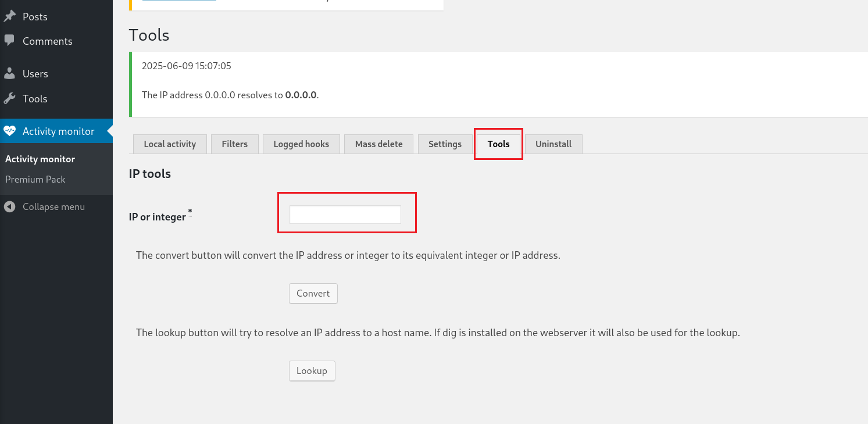Click the Collapse menu arrow icon
868x424 pixels.
pyautogui.click(x=9, y=206)
